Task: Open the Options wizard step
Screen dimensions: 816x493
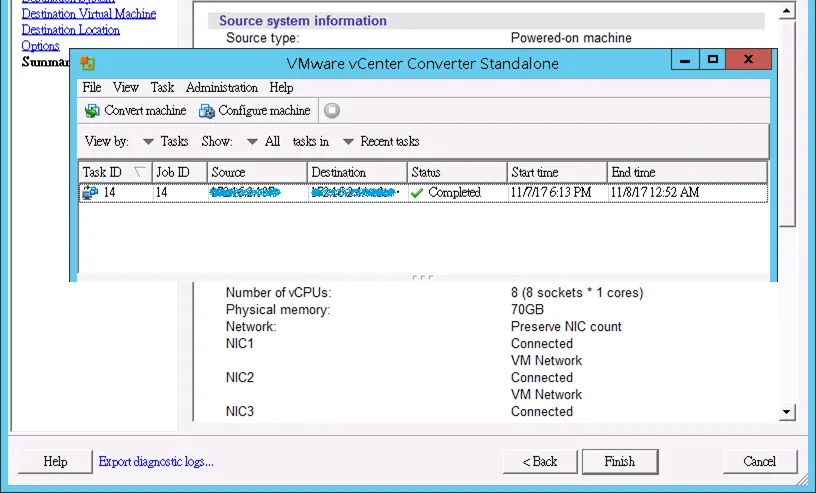Action: pyautogui.click(x=41, y=46)
